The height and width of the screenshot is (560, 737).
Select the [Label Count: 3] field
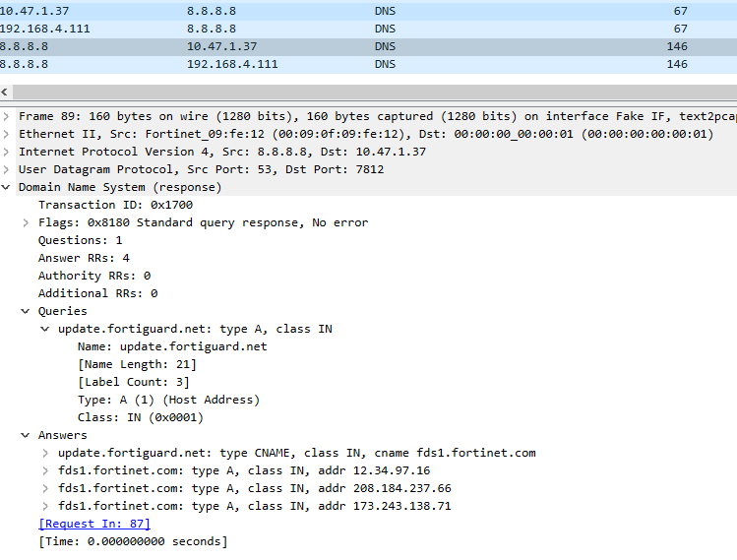tap(134, 382)
